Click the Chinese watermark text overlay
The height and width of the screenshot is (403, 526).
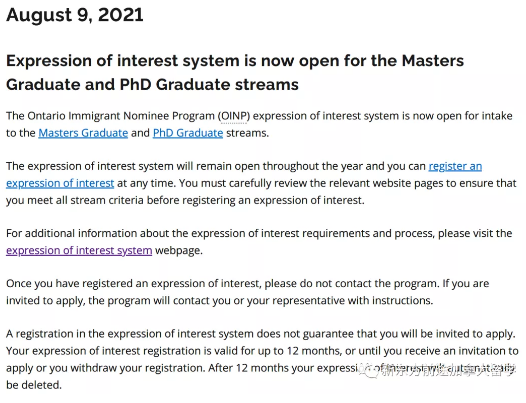pyautogui.click(x=447, y=370)
